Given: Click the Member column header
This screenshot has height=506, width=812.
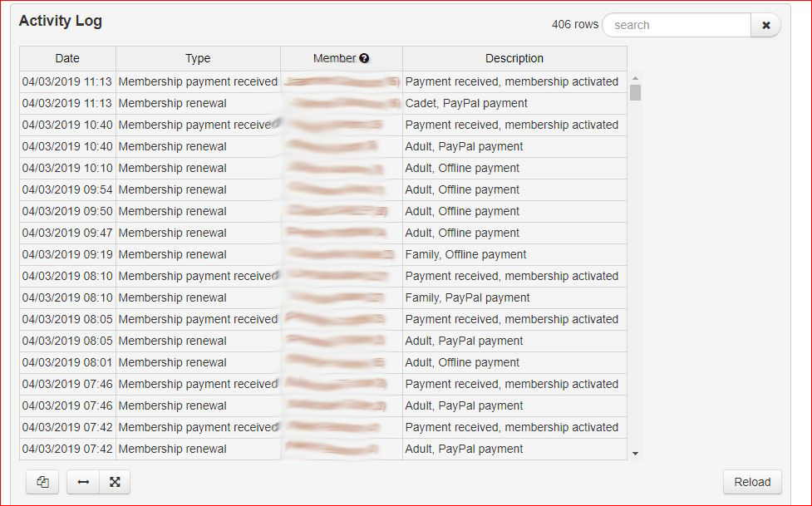Looking at the screenshot, I should (x=334, y=58).
